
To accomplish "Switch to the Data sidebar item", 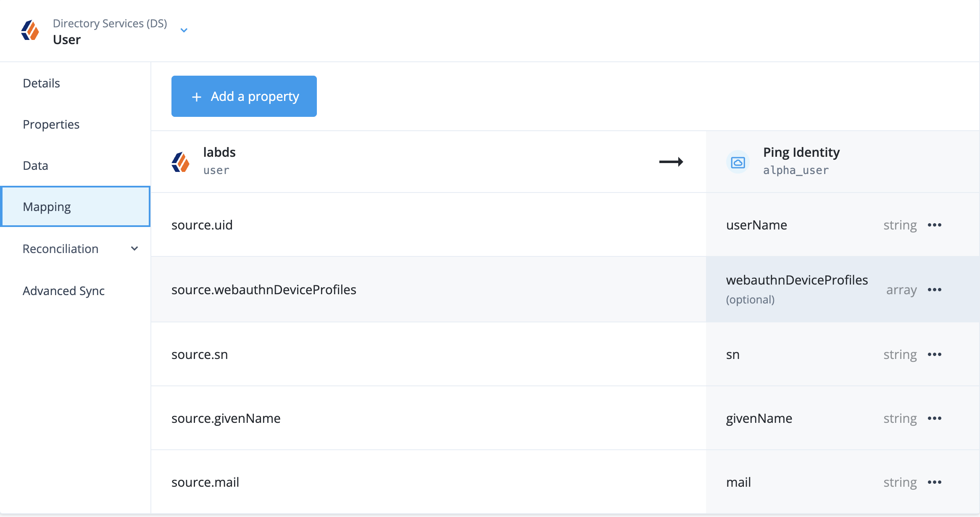I will 76,166.
